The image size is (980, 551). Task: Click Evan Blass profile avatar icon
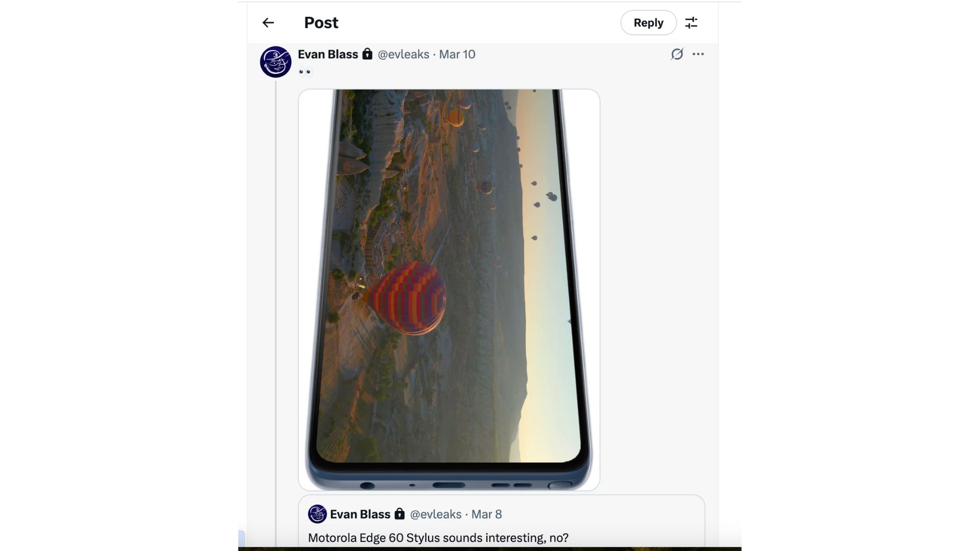click(x=275, y=61)
